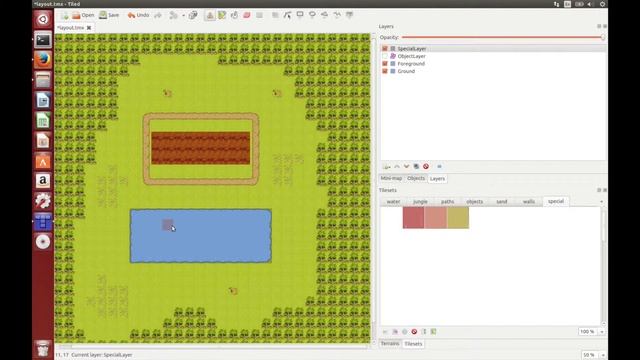The height and width of the screenshot is (360, 640).
Task: Pick the red tile in special tileset
Action: click(x=413, y=218)
